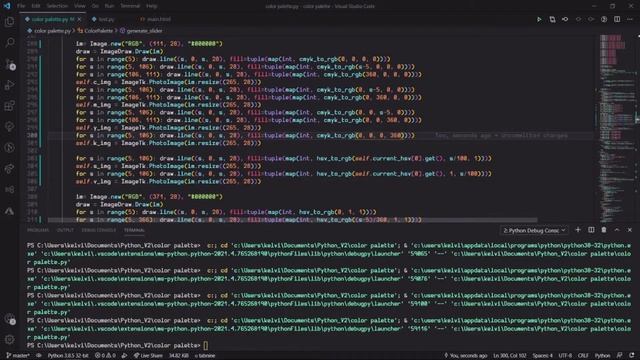Image resolution: width=640 pixels, height=360 pixels.
Task: Open the Explorer view in activity bar
Action: point(9,22)
